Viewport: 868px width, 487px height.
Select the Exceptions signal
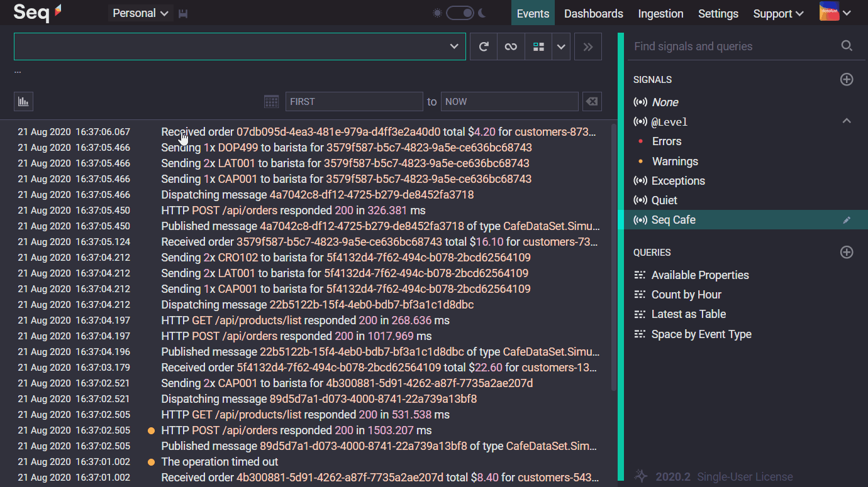678,181
